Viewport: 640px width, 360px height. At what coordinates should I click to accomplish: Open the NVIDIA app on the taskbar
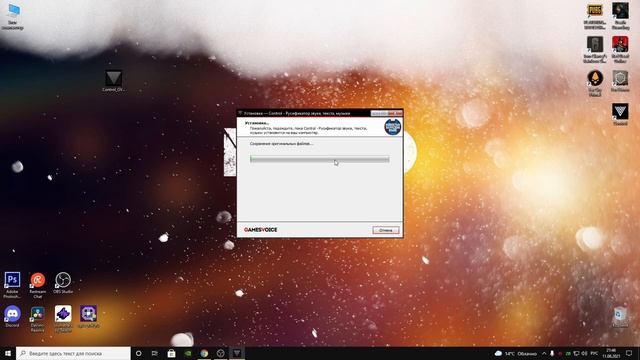188,353
